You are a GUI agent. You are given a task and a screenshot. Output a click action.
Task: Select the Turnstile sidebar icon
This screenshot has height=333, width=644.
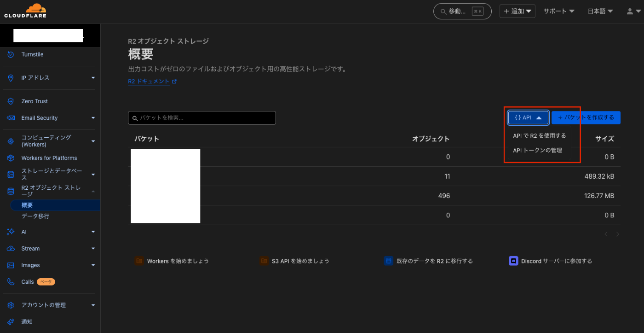[10, 54]
